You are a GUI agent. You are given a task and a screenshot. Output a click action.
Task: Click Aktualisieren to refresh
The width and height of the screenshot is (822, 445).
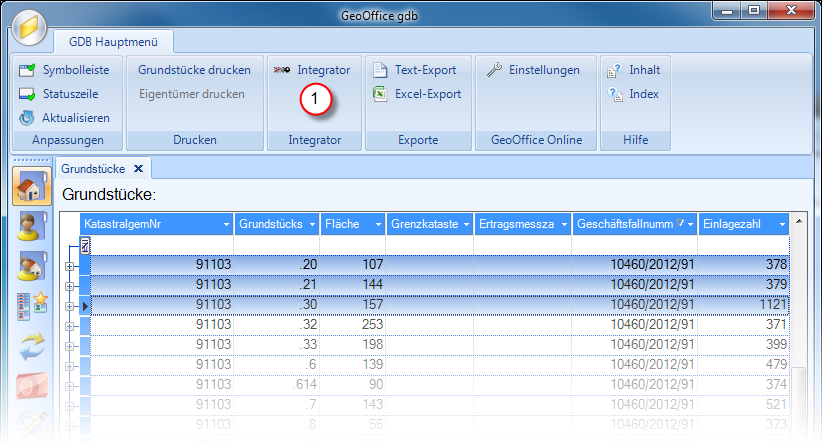coord(75,118)
